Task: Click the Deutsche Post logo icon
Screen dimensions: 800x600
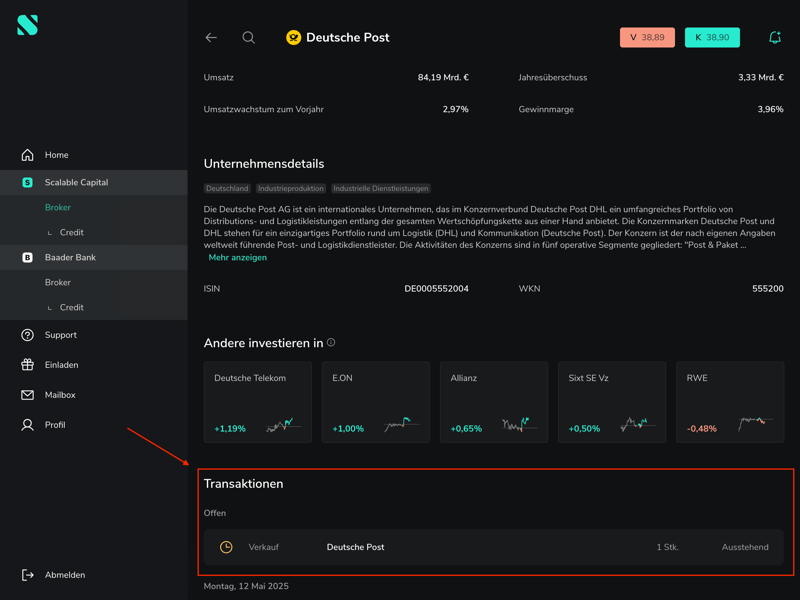Action: pyautogui.click(x=293, y=37)
